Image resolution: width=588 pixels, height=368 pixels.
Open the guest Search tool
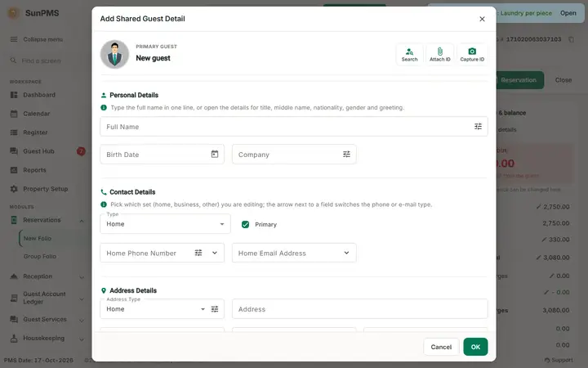tap(409, 55)
